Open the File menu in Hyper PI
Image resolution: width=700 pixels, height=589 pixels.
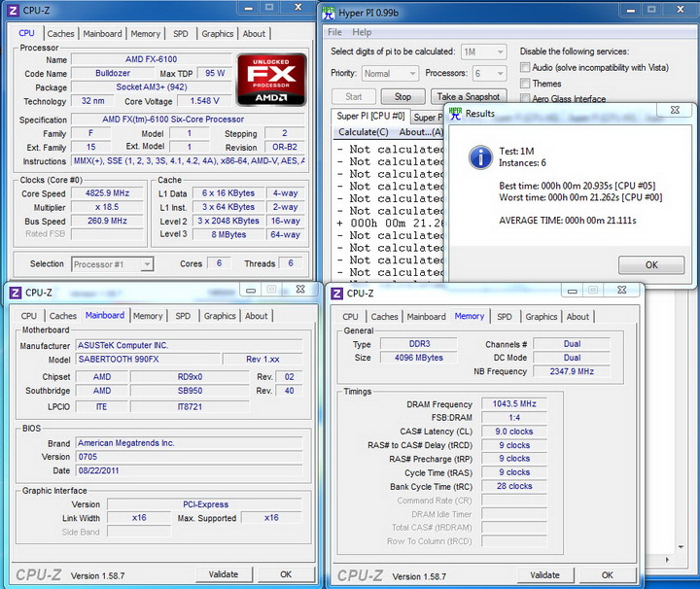pos(335,32)
